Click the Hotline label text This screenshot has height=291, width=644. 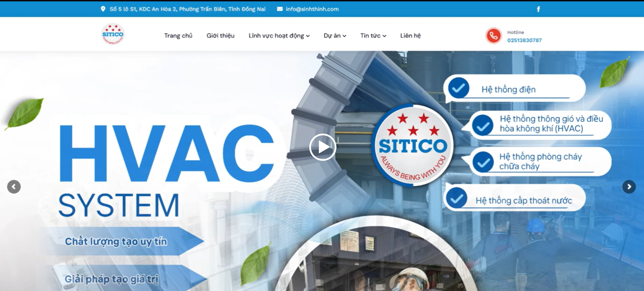pos(516,32)
